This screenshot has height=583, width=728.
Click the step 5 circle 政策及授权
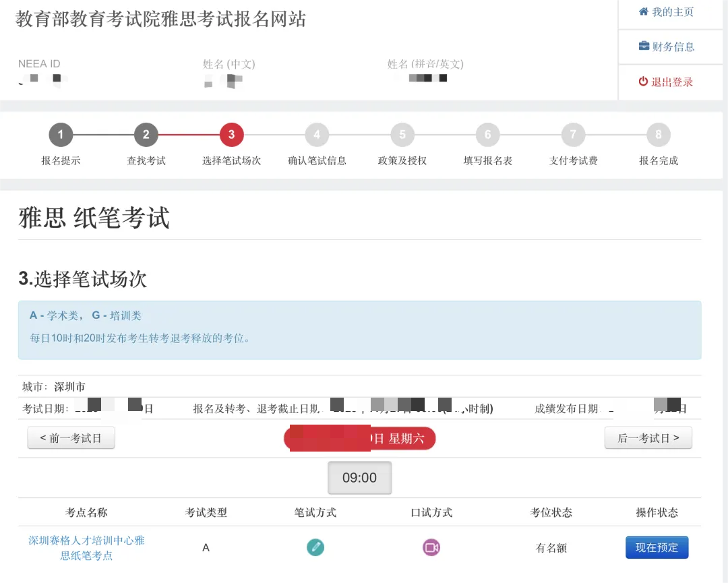click(402, 134)
